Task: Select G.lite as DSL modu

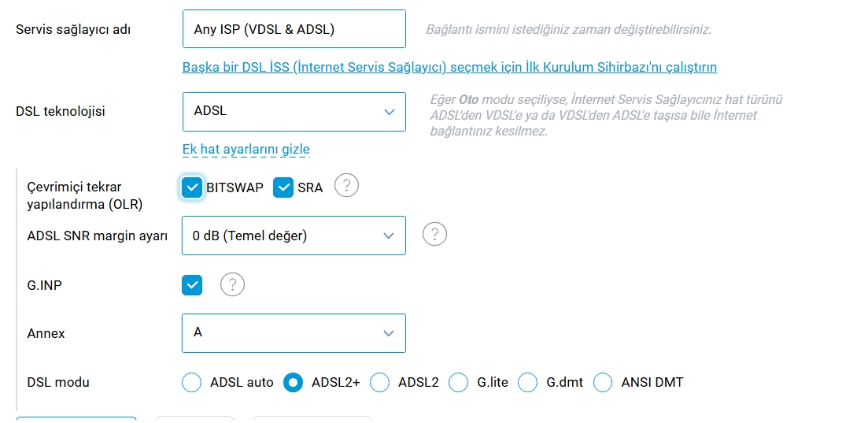Action: pos(458,382)
